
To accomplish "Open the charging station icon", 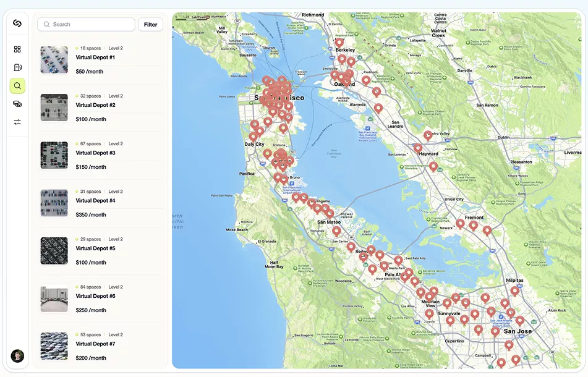I will 17,67.
